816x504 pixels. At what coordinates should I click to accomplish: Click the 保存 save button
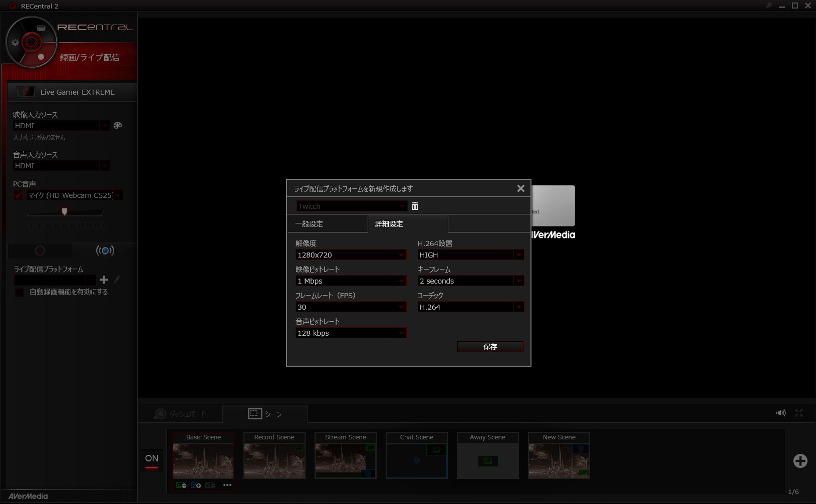tap(490, 347)
